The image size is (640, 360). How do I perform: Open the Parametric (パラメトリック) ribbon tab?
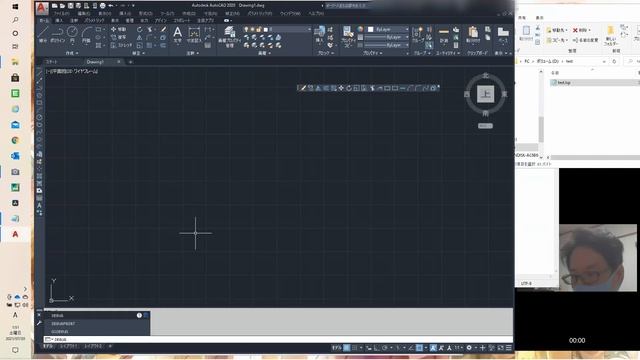pyautogui.click(x=94, y=20)
